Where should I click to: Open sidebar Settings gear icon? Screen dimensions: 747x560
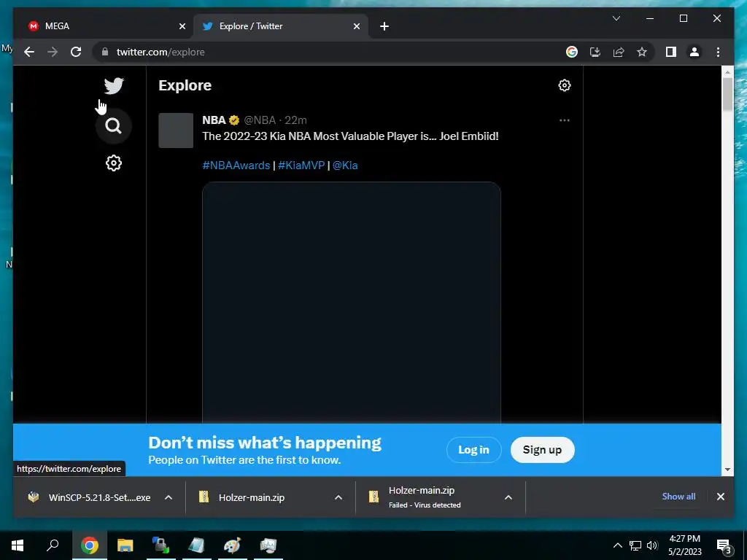click(113, 163)
